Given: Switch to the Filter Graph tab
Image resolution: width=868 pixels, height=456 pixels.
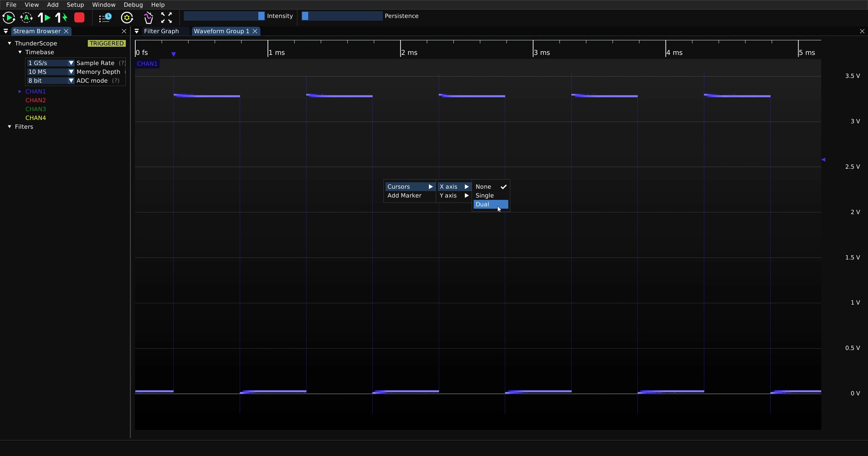Looking at the screenshot, I should 161,31.
